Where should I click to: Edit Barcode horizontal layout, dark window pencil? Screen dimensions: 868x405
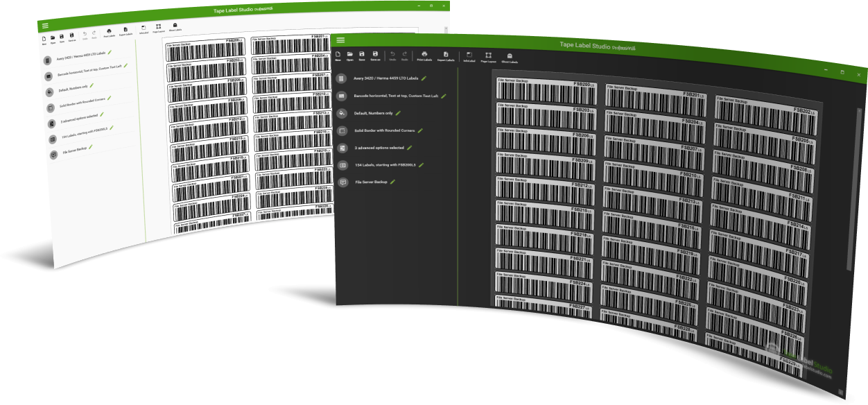pos(444,96)
